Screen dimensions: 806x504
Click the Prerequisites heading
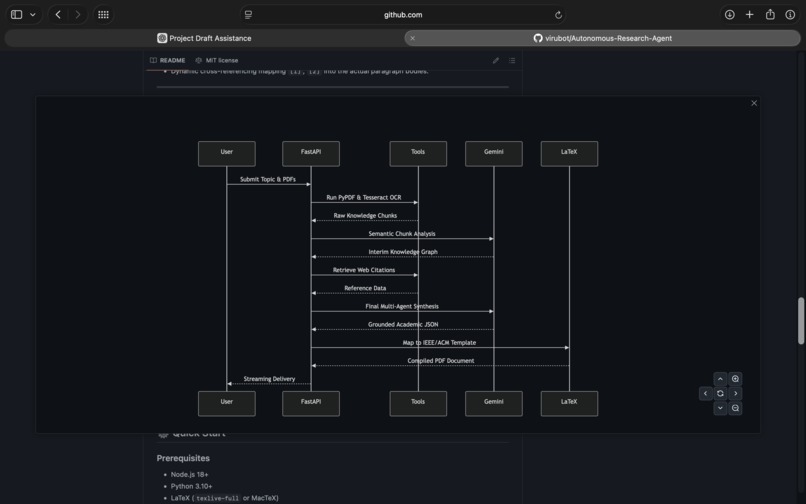tap(183, 458)
